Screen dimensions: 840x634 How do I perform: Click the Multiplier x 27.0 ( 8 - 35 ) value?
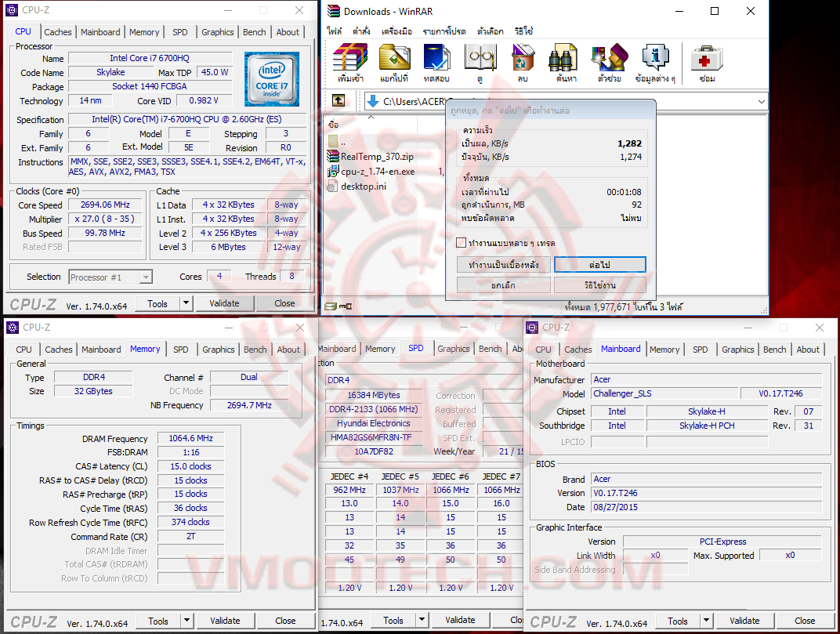(x=106, y=219)
